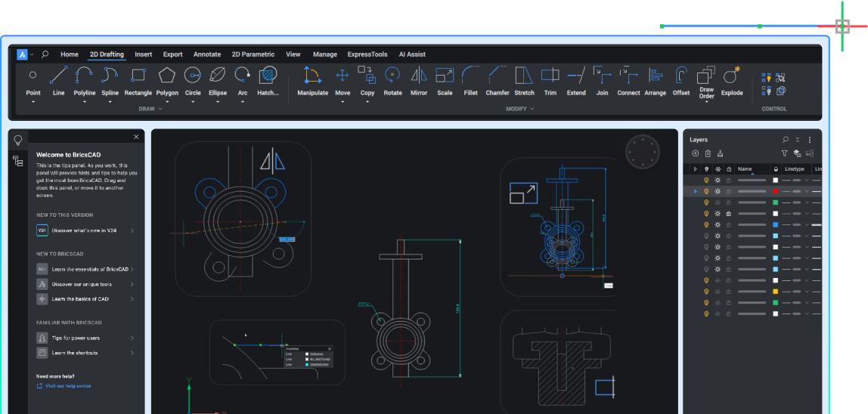
Task: Switch to the Insert tab
Action: pyautogui.click(x=144, y=54)
